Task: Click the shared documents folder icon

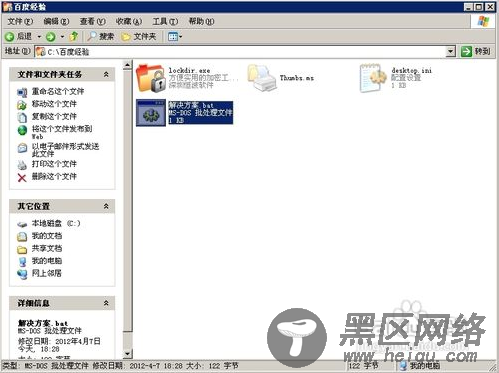Action: click(x=22, y=249)
